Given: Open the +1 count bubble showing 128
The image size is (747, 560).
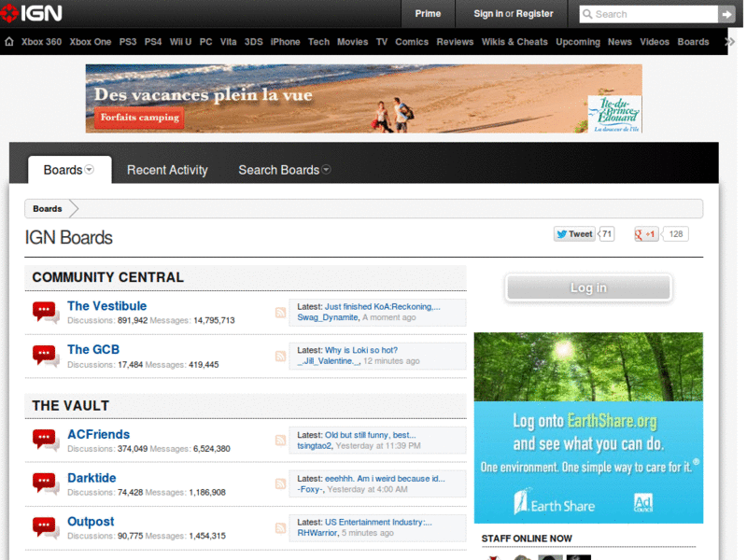Looking at the screenshot, I should click(x=675, y=234).
